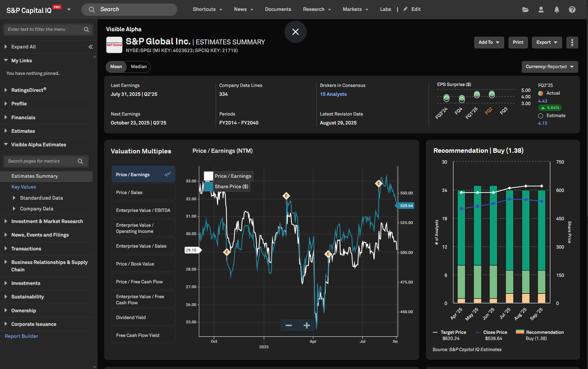The height and width of the screenshot is (369, 588).
Task: Toggle the Share Price ($) legend series
Action: [227, 187]
